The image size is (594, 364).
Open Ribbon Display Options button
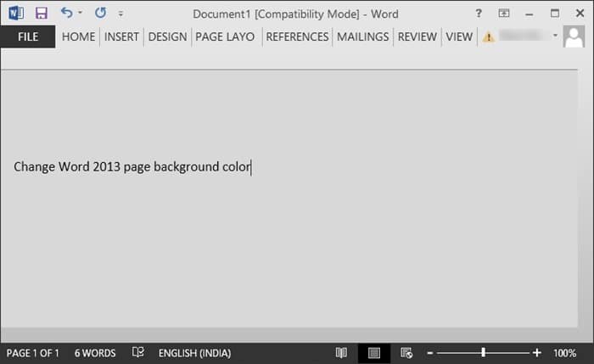[504, 14]
